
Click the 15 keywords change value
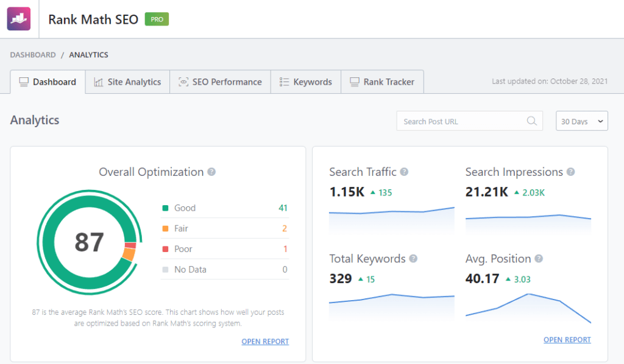370,279
